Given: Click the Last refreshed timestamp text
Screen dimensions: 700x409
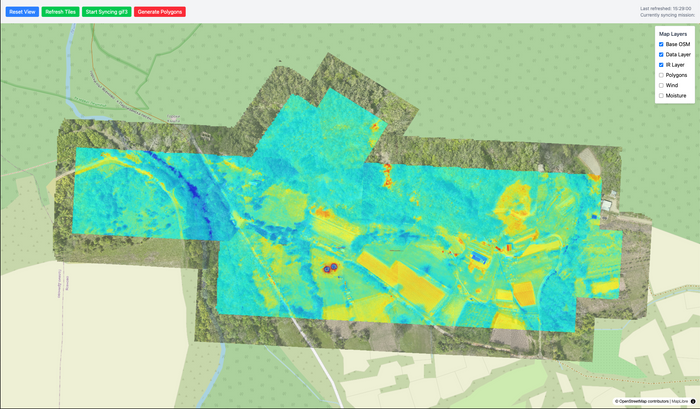Looking at the screenshot, I should (667, 8).
